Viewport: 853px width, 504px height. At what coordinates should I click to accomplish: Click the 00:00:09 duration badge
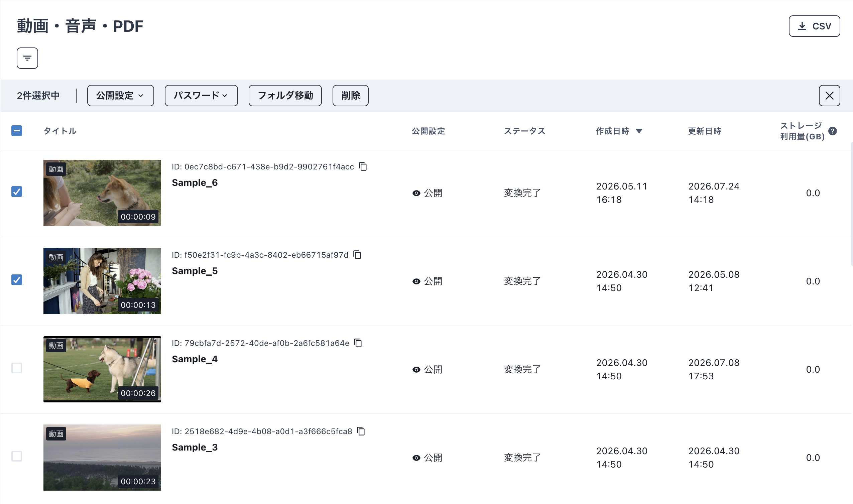[x=138, y=217]
